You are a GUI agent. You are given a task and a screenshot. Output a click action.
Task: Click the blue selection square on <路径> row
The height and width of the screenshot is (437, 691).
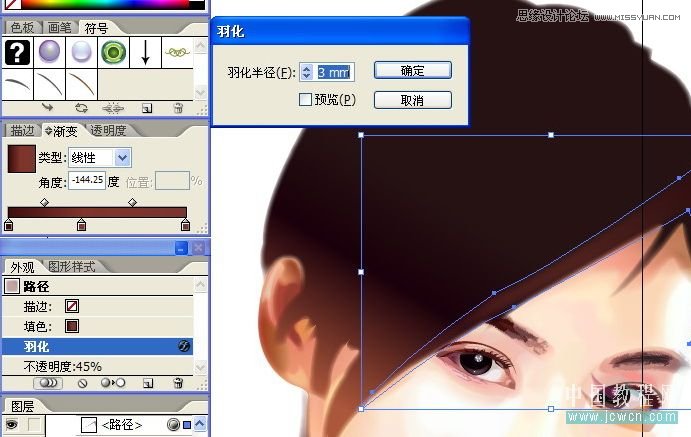click(187, 425)
